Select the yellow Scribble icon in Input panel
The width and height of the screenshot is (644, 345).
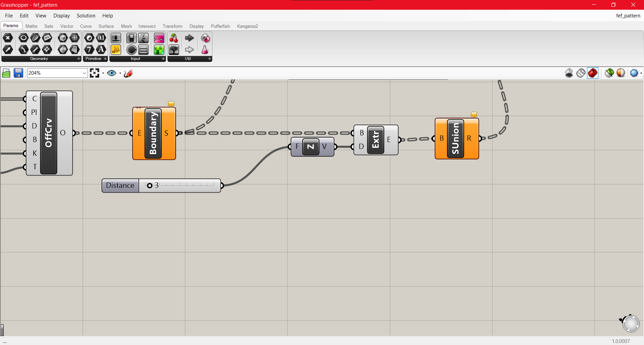116,50
